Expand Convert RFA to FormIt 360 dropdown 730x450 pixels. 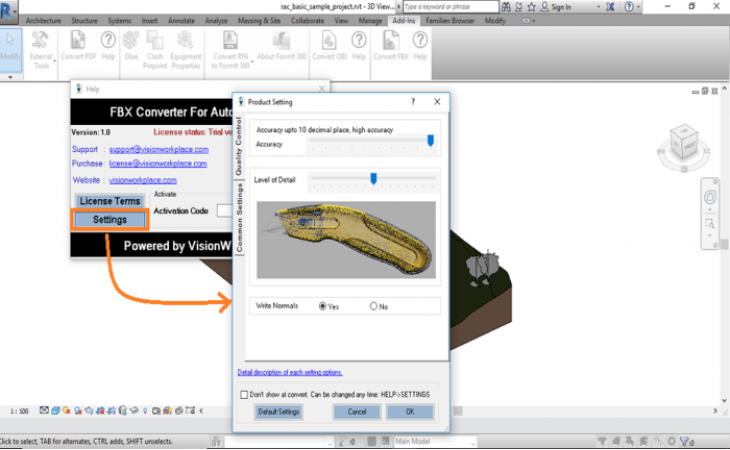click(x=252, y=61)
